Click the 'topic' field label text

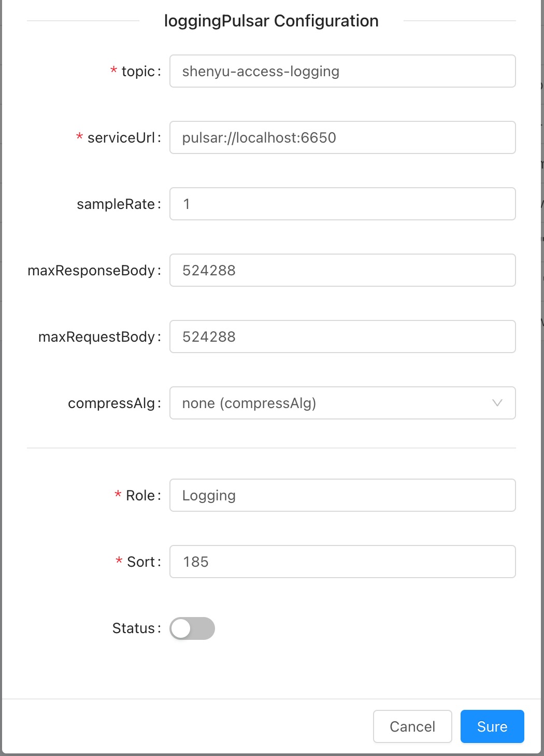(x=138, y=72)
